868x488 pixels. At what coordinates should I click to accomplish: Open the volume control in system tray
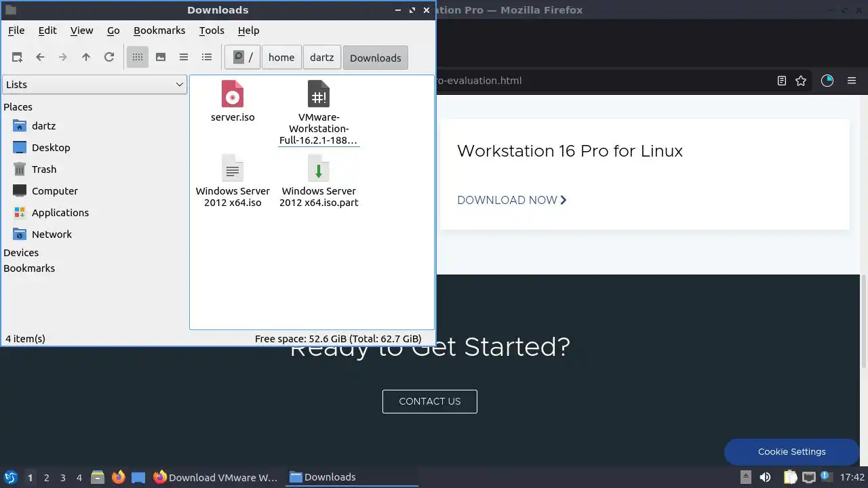coord(765,477)
